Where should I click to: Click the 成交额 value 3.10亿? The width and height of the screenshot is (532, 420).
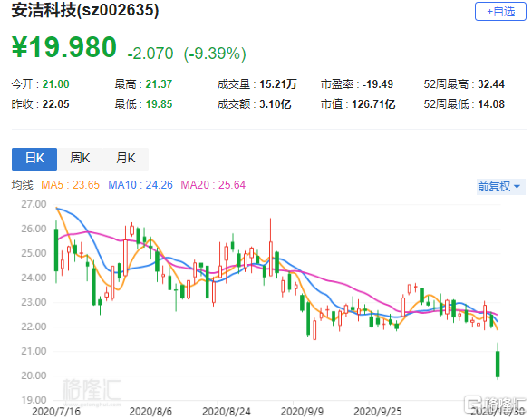[276, 104]
